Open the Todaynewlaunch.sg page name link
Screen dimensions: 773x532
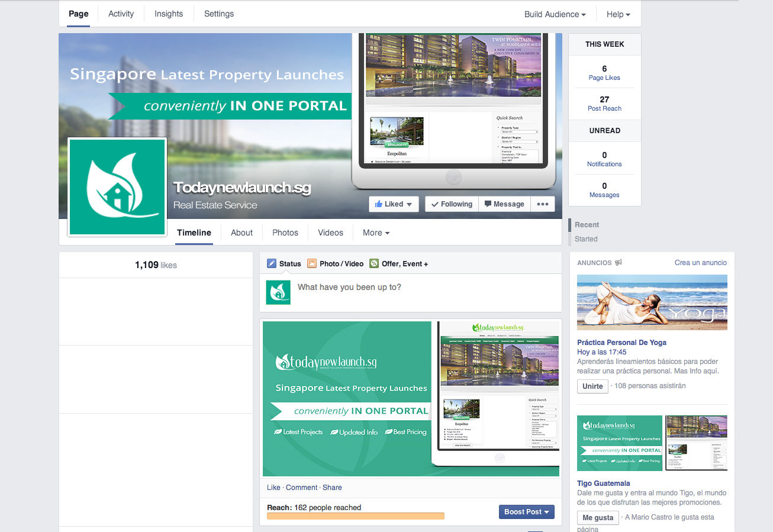242,188
